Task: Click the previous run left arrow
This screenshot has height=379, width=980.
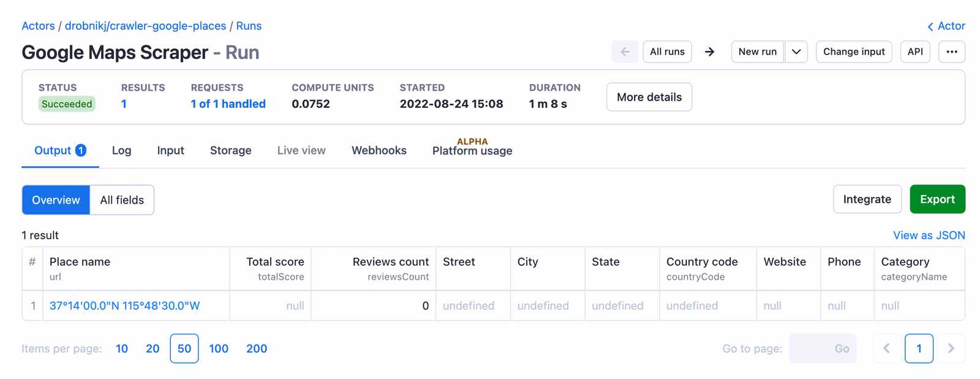Action: 625,52
